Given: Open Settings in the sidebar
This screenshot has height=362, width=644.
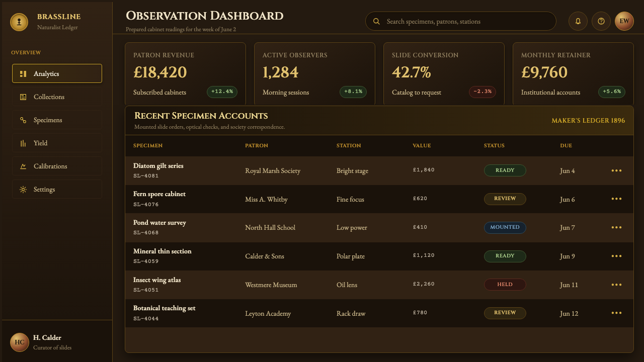Looking at the screenshot, I should [57, 189].
